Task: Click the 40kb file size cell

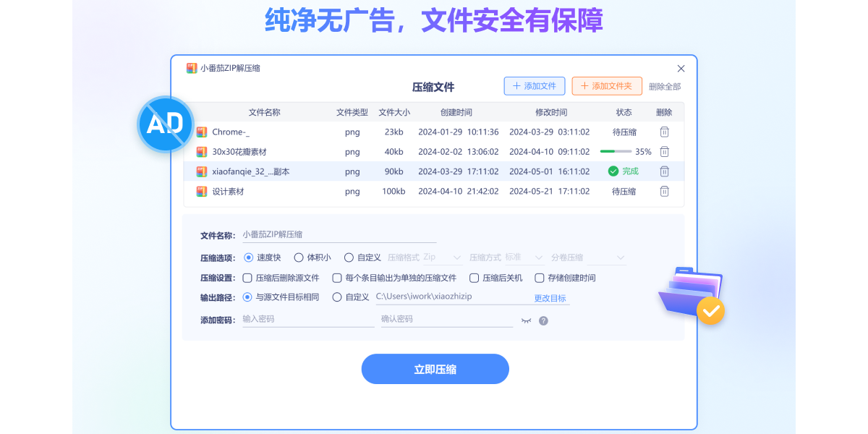Action: 394,152
